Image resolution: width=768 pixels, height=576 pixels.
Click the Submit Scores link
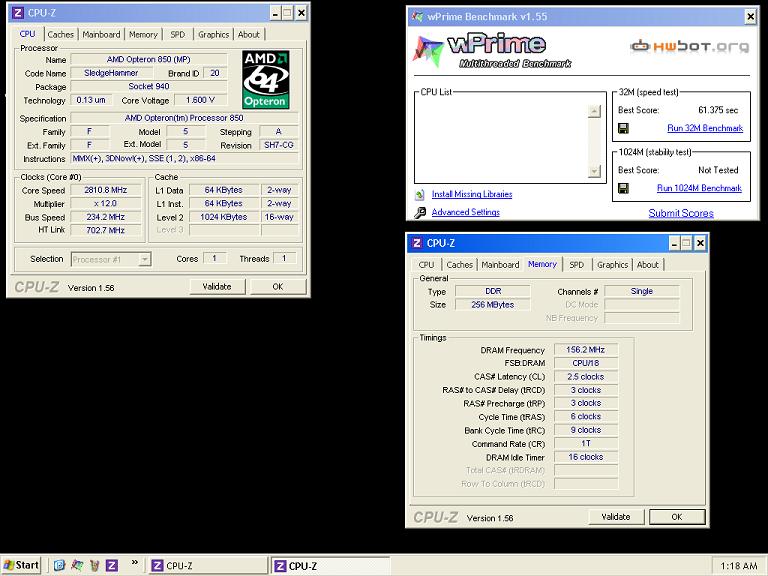point(681,213)
